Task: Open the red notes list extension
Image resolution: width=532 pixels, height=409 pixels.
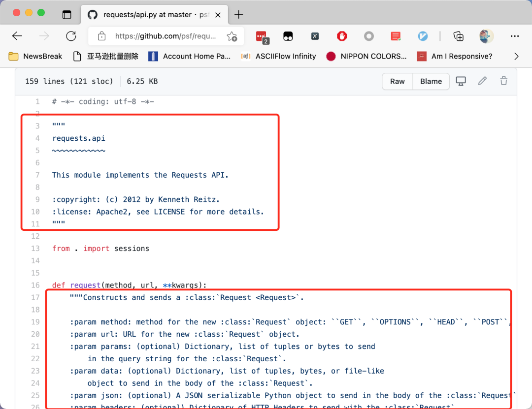Action: 396,36
